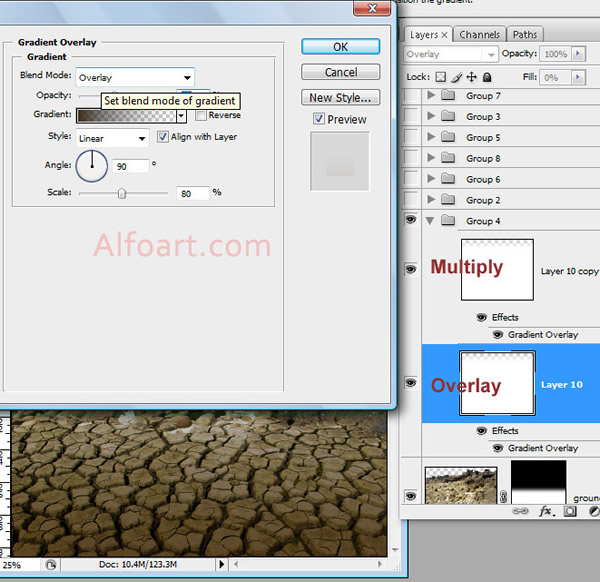Click the link layers chain icon
This screenshot has width=600, height=582.
521,511
